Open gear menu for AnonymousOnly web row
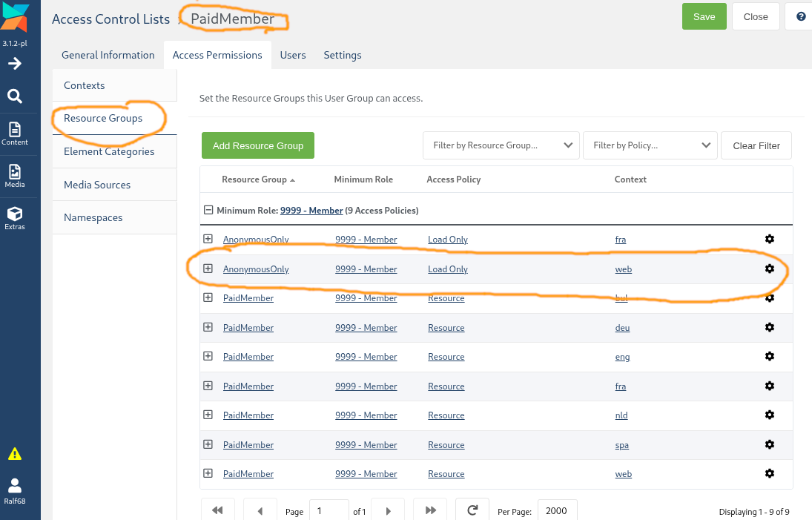This screenshot has height=520, width=812. tap(770, 269)
